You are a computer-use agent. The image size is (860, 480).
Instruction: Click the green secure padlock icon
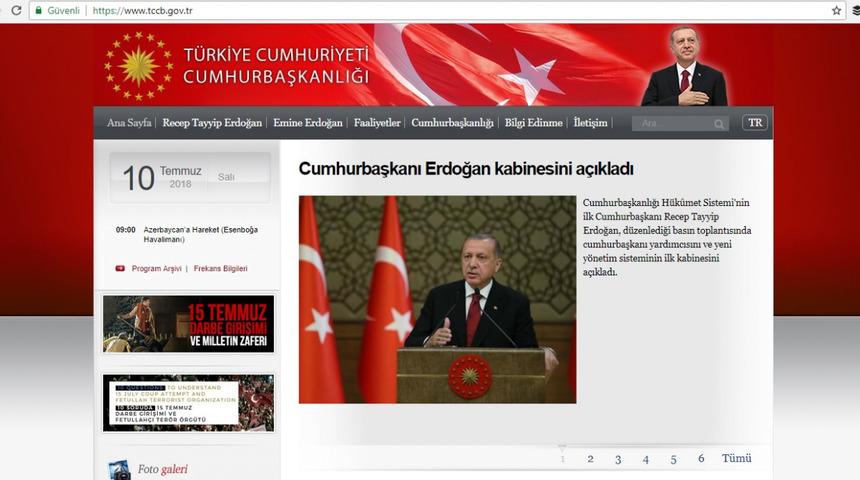click(x=38, y=10)
